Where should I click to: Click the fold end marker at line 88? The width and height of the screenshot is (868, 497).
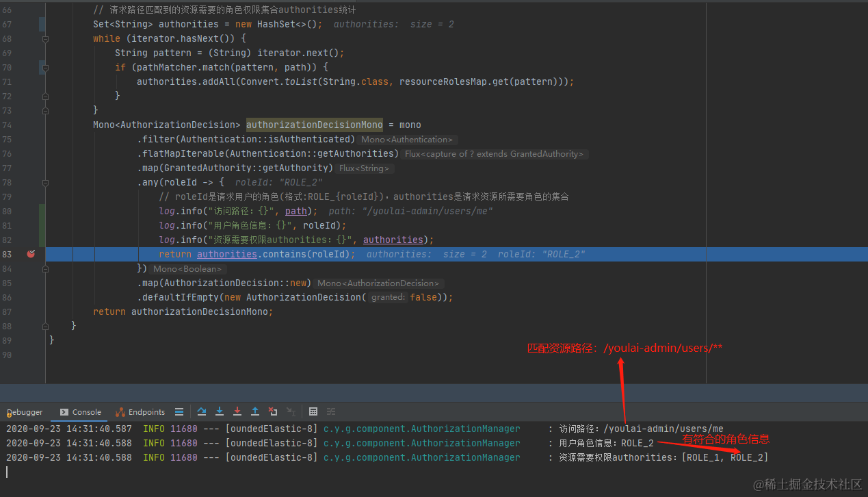pyautogui.click(x=45, y=326)
